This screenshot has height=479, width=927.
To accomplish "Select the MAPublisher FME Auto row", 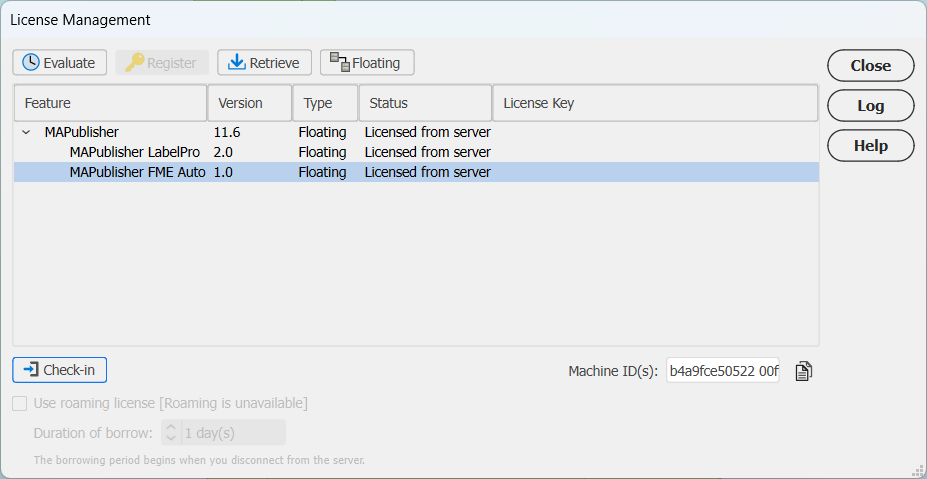I will [x=416, y=172].
